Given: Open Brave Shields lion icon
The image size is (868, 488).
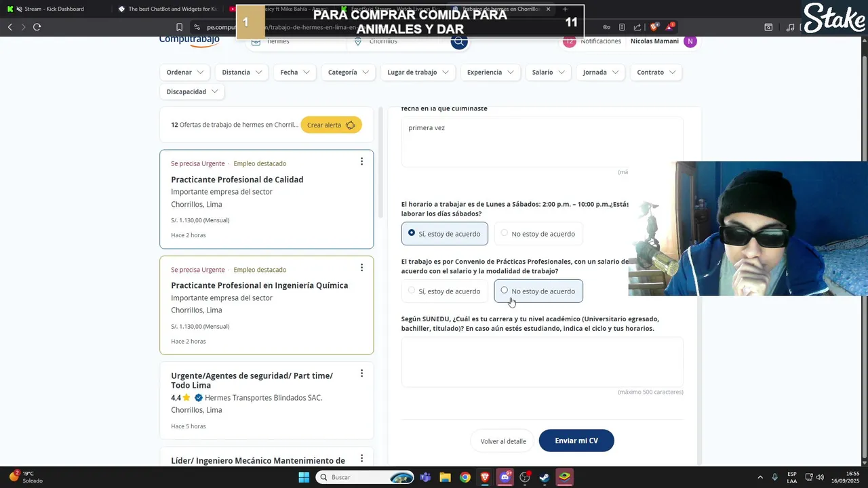Looking at the screenshot, I should [x=654, y=27].
